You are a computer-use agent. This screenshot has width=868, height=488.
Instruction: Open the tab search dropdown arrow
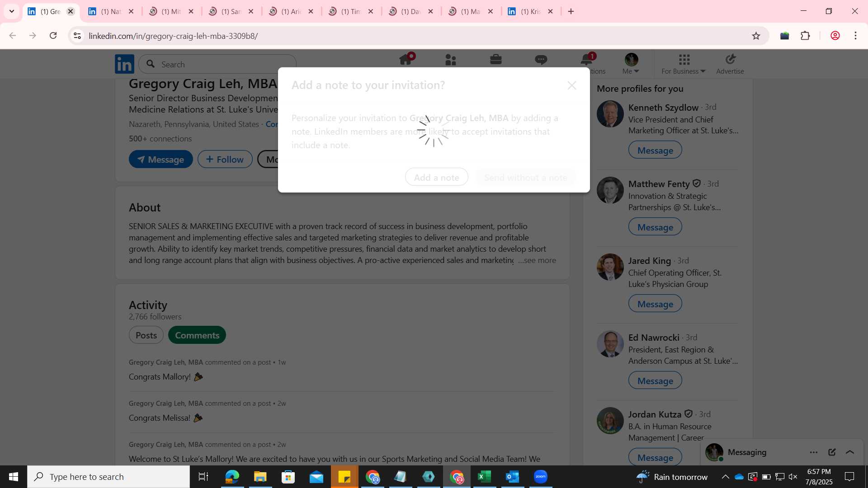(12, 11)
